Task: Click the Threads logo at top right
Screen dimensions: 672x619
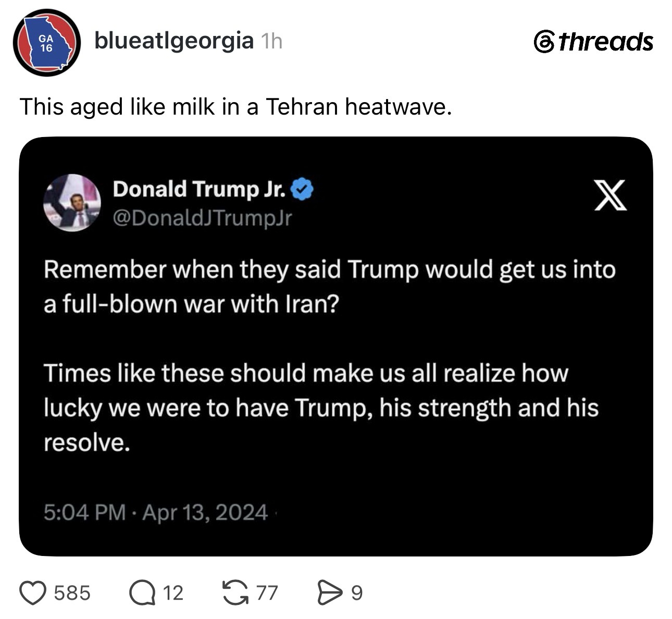Action: (593, 42)
